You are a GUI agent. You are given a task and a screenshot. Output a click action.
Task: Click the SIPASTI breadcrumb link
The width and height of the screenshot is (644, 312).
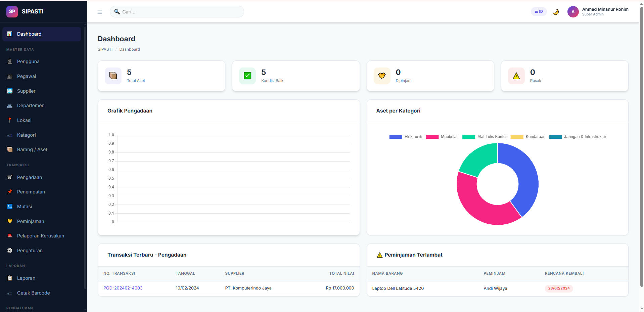[x=105, y=49]
